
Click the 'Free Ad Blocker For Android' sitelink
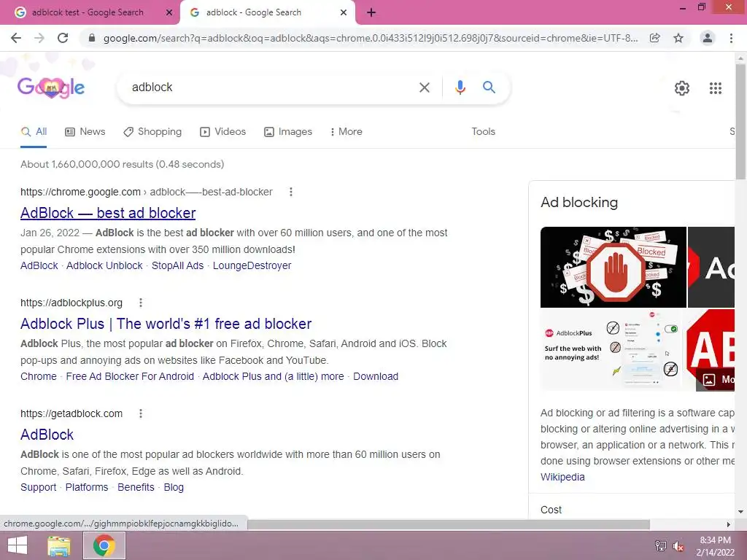130,377
